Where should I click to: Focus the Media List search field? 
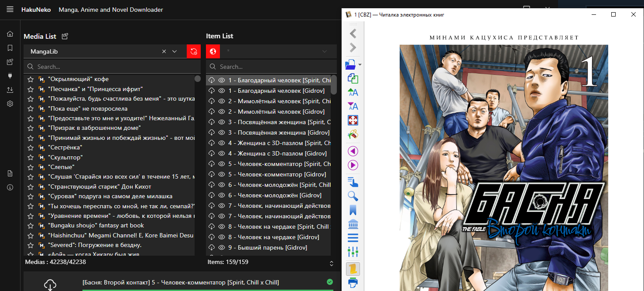[112, 67]
